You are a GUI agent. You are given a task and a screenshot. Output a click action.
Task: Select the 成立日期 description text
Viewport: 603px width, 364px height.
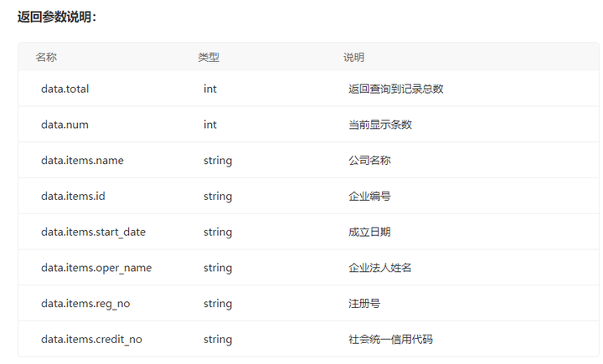[x=369, y=232]
